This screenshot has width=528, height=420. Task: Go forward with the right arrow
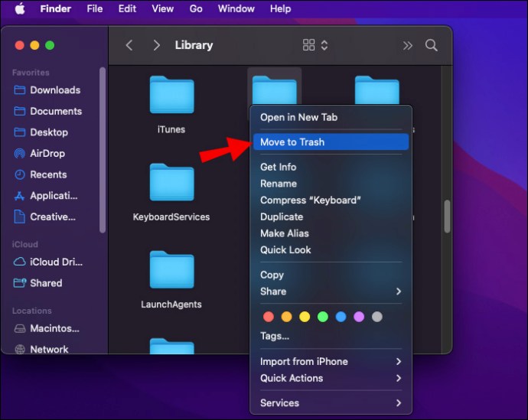[x=156, y=45]
